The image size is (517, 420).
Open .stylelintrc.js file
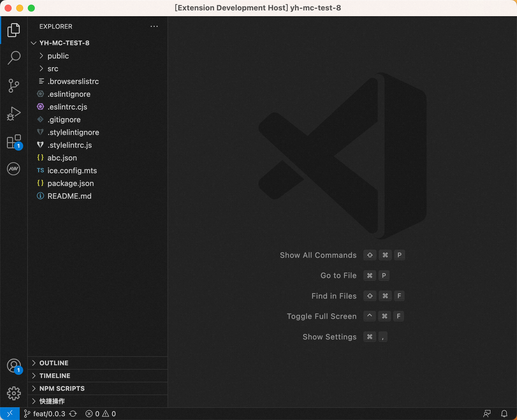98,145
